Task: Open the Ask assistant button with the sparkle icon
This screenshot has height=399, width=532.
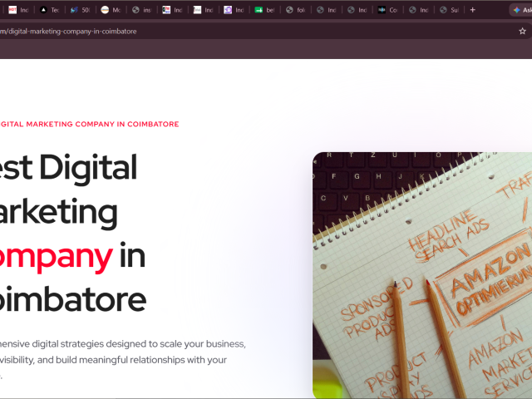Action: coord(522,10)
